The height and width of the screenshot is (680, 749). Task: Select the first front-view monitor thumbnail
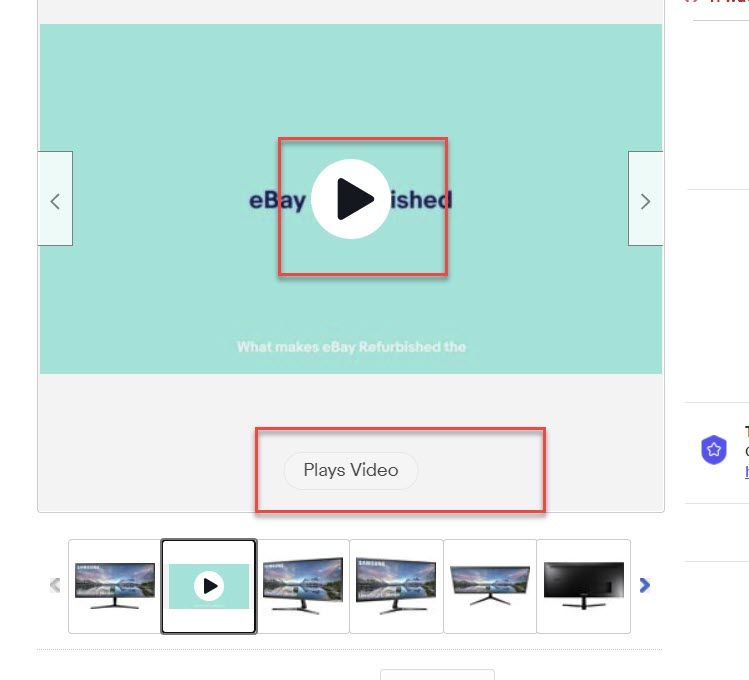[x=115, y=586]
